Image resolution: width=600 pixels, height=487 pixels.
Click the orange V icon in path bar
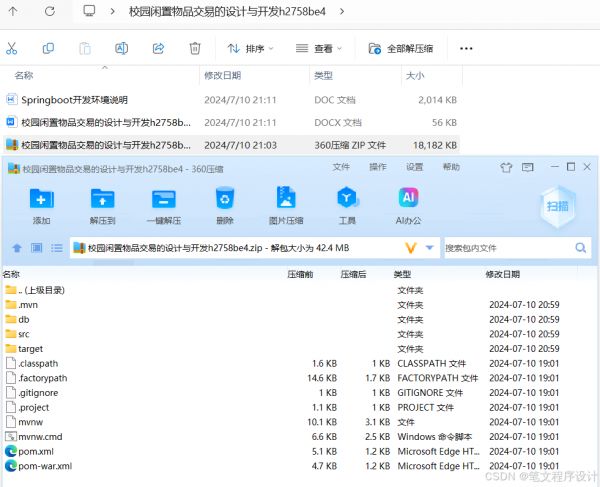(x=411, y=248)
